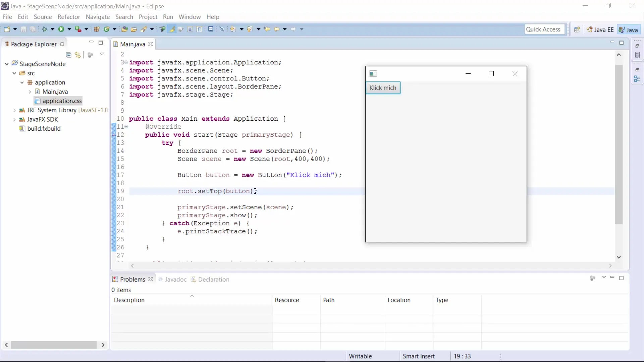Click the Open Perspective icon
Viewport: 644px width, 362px height.
pyautogui.click(x=577, y=29)
